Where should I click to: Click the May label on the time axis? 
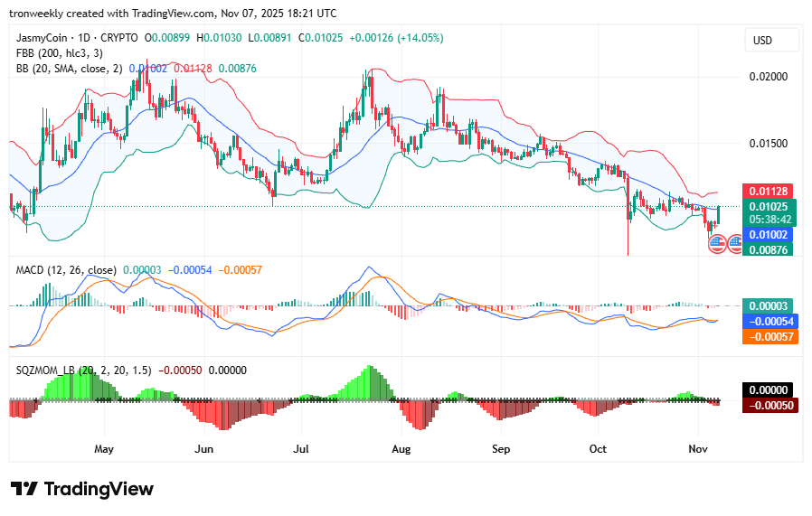pos(103,448)
